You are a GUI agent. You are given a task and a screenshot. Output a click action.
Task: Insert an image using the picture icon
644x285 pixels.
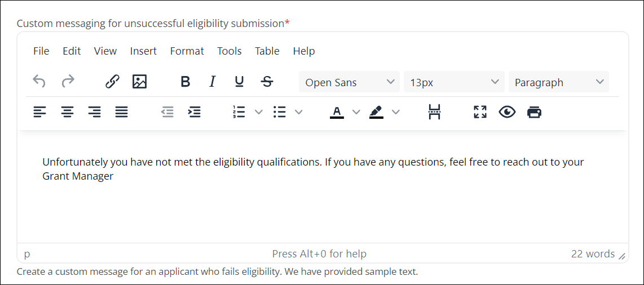tap(140, 82)
